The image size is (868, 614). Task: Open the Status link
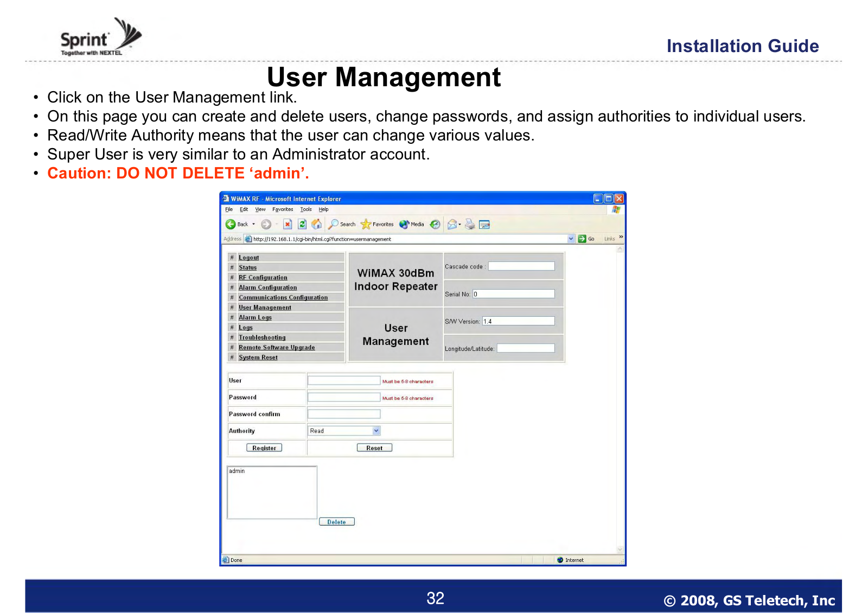click(247, 267)
